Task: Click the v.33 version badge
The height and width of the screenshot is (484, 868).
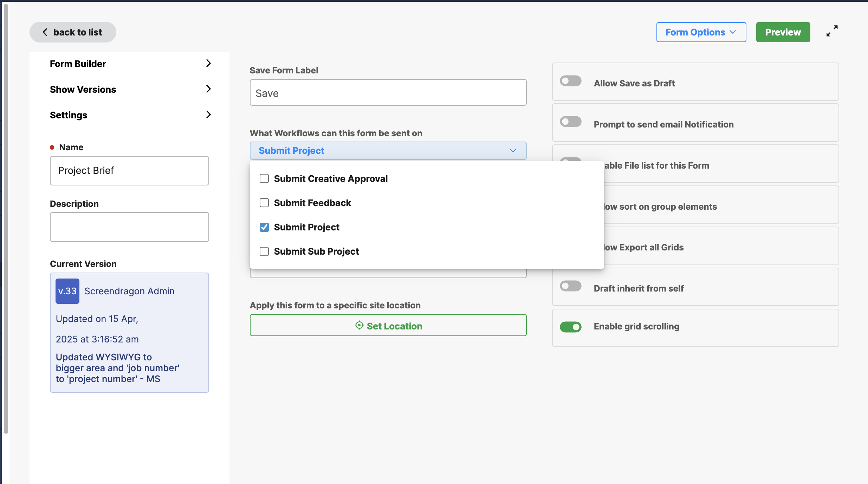Action: tap(67, 291)
